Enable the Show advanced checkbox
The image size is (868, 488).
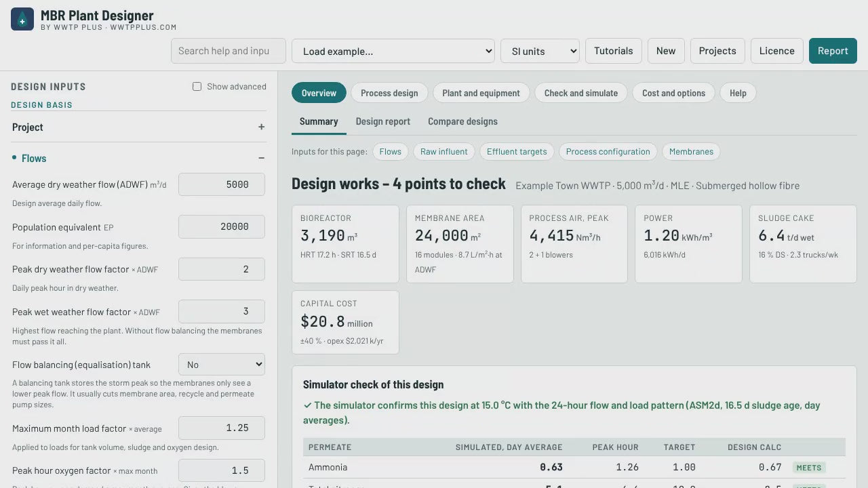click(197, 87)
